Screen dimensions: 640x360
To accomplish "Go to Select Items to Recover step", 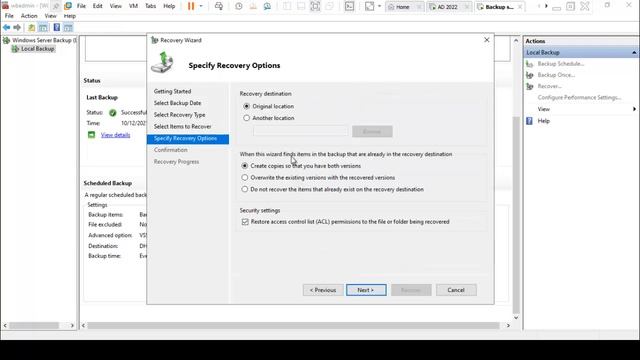I will click(182, 127).
